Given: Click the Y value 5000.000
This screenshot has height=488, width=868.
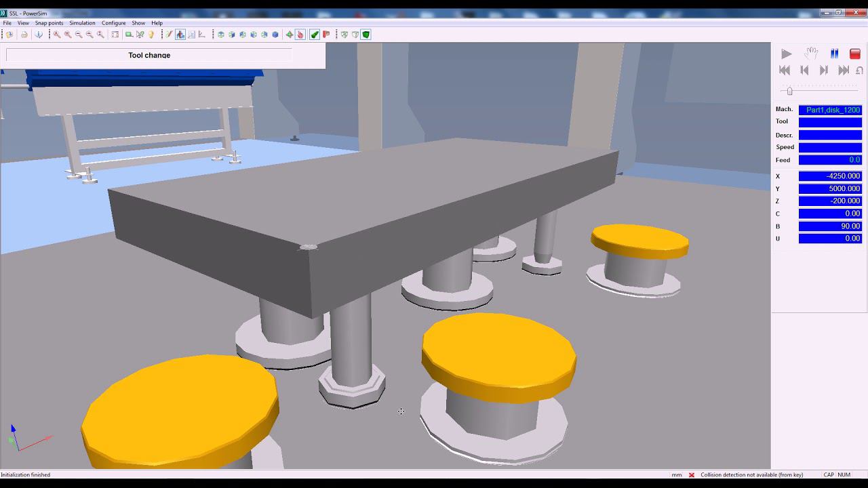Looking at the screenshot, I should (830, 188).
